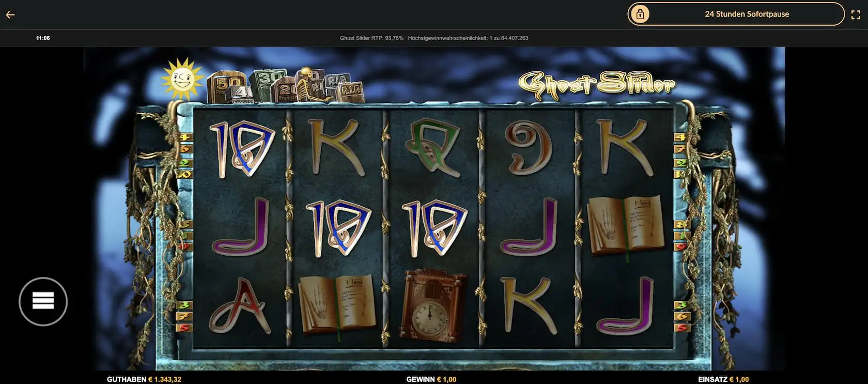Select payline marker 6 on right side
The height and width of the screenshot is (384, 868).
click(681, 316)
